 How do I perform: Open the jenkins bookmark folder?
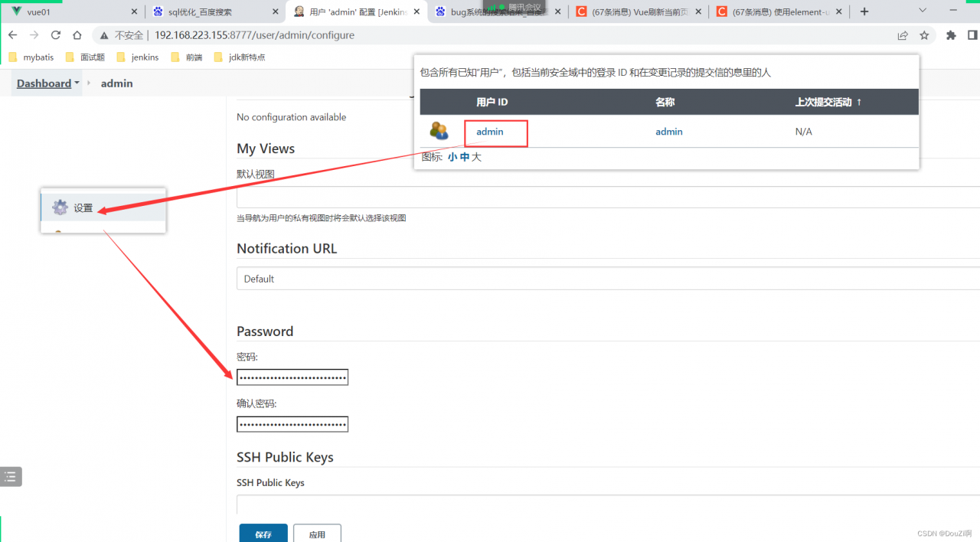138,57
